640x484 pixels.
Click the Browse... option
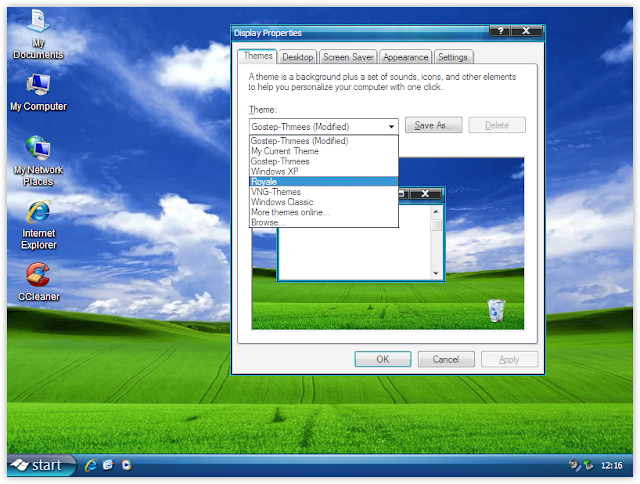point(324,222)
